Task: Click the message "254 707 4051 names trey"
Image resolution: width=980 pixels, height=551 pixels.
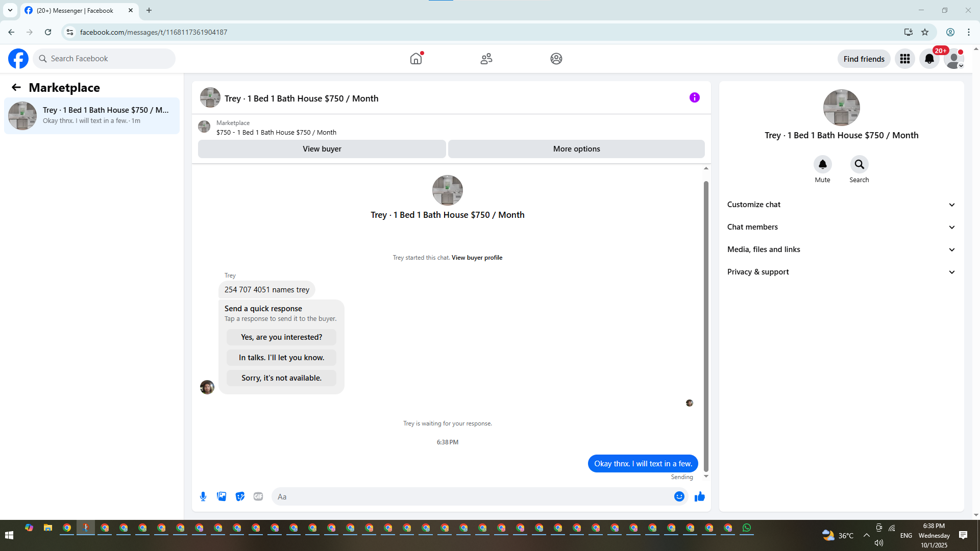Action: point(267,290)
